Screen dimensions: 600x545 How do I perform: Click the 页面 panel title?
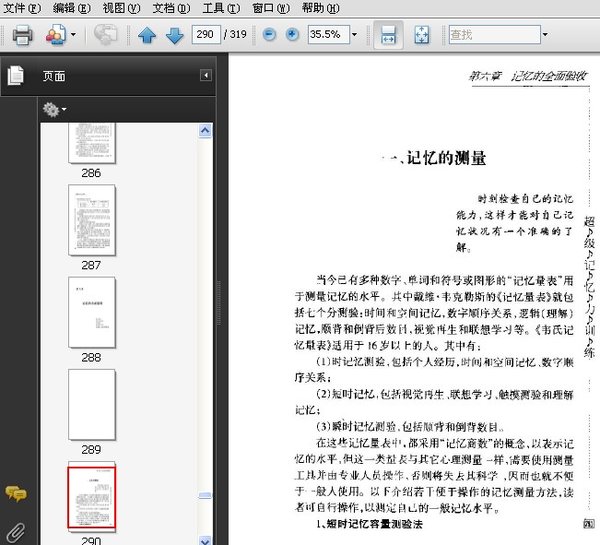54,76
